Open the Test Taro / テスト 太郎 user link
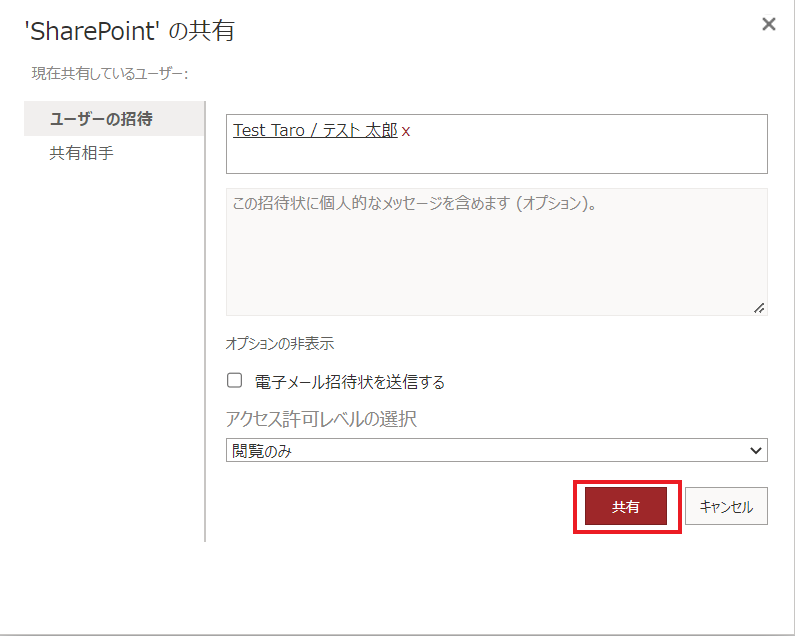Image resolution: width=795 pixels, height=636 pixels. pos(315,130)
